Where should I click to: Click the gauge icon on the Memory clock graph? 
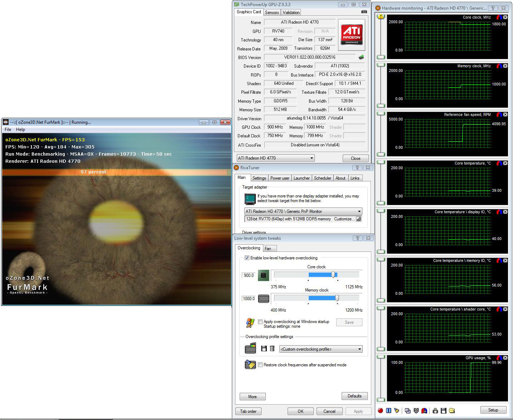(499, 66)
